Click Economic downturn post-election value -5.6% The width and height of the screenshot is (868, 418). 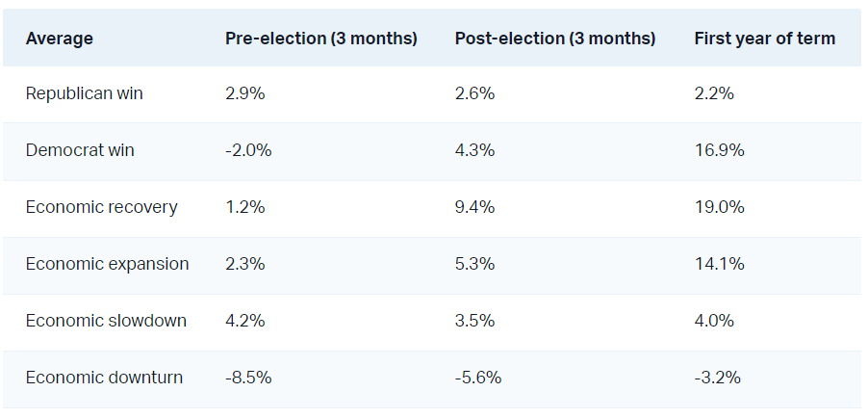478,378
